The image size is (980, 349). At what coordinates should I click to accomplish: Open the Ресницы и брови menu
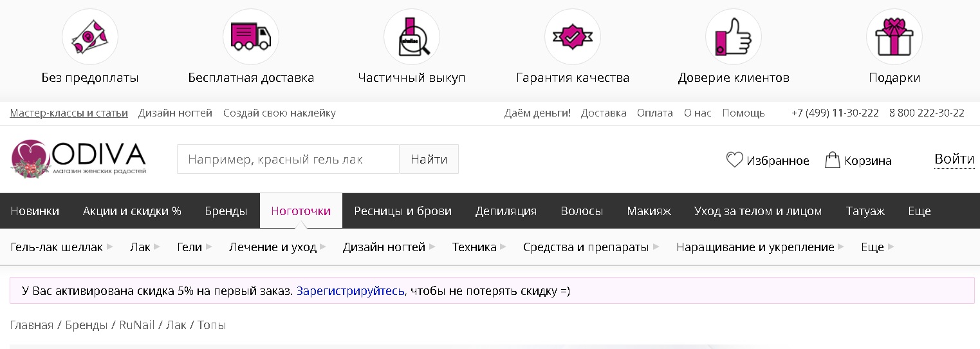[403, 211]
